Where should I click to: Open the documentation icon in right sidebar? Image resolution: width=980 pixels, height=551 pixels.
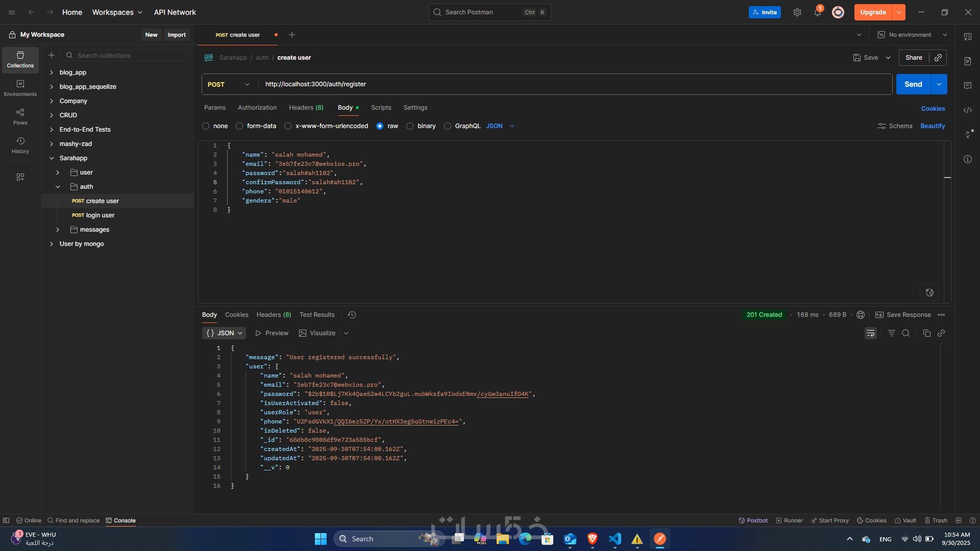pyautogui.click(x=968, y=61)
